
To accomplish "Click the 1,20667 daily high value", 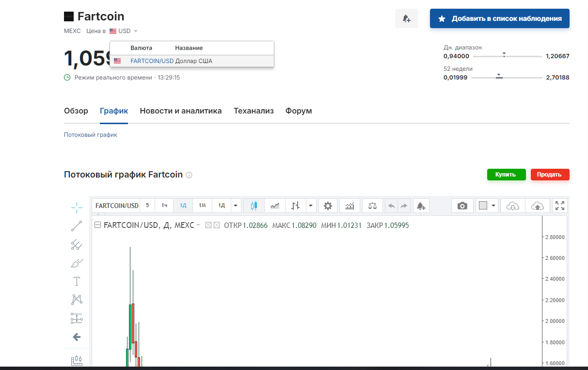I will pyautogui.click(x=557, y=56).
